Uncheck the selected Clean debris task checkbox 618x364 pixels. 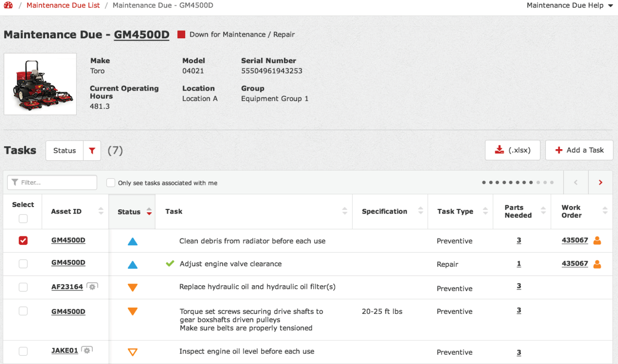tap(23, 241)
